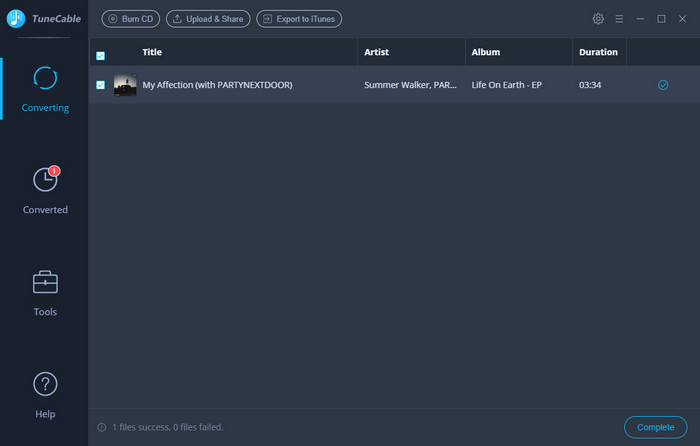
Task: Select the My Affection (with PARTYNEXTDOOR) title
Action: (217, 85)
